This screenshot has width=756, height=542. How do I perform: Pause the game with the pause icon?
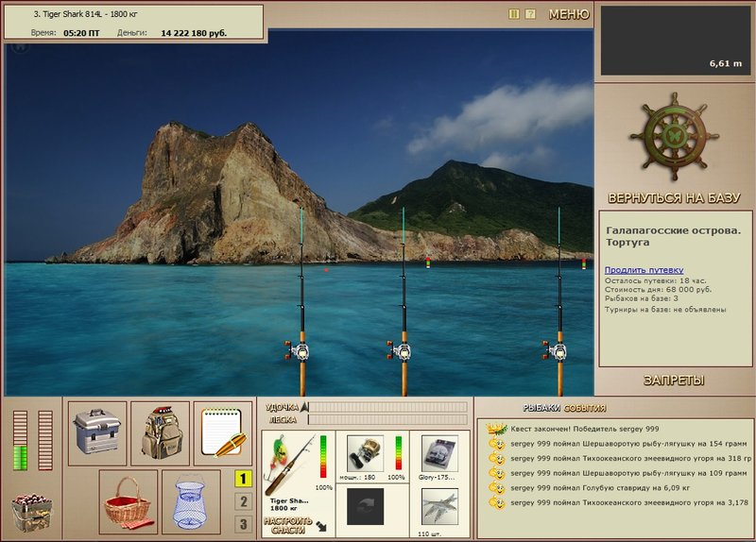click(514, 14)
